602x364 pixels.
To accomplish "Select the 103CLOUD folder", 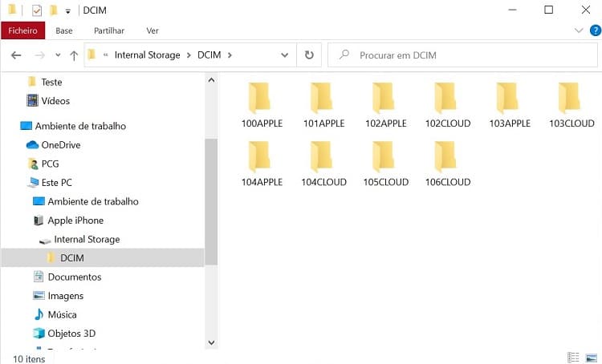I will [571, 106].
